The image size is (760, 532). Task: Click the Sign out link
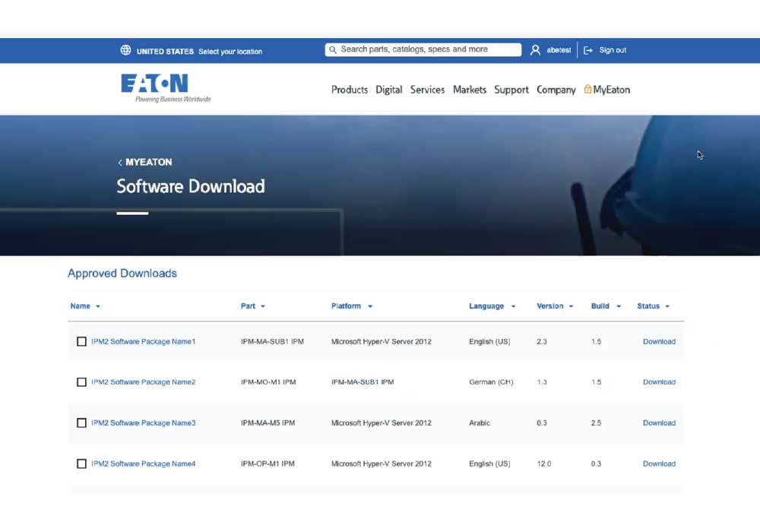[613, 50]
